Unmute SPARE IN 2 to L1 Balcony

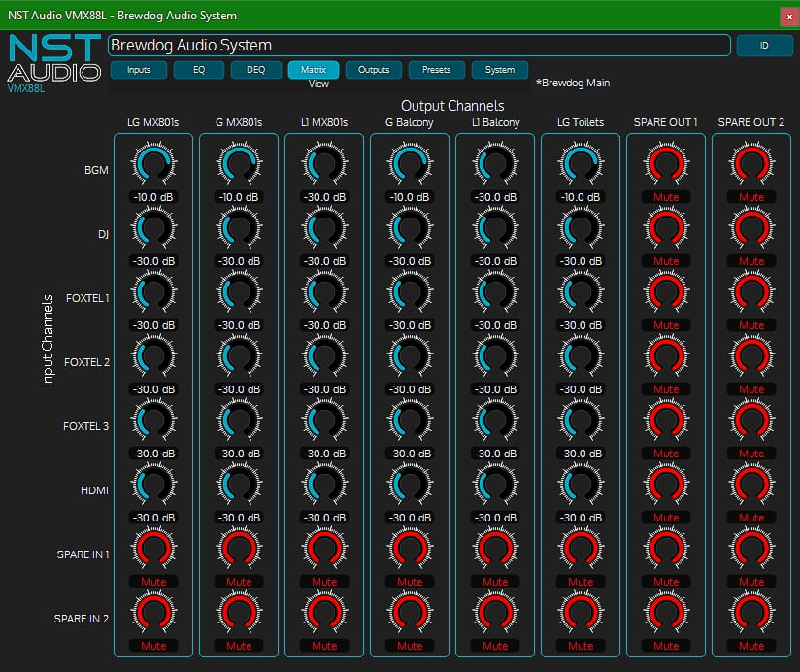pos(495,646)
